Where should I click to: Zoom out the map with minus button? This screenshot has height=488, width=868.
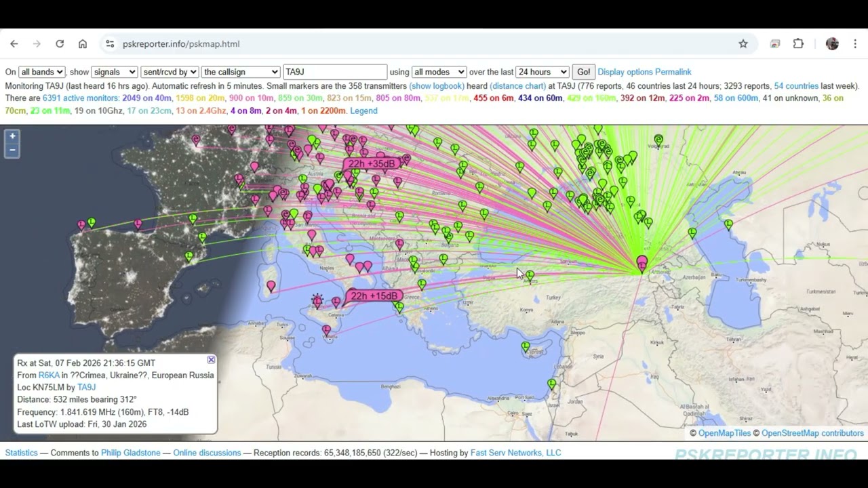tap(12, 150)
